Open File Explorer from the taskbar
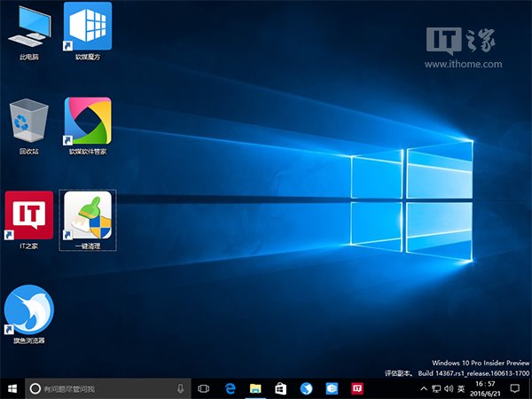Viewport: 532px width, 399px height. click(254, 388)
